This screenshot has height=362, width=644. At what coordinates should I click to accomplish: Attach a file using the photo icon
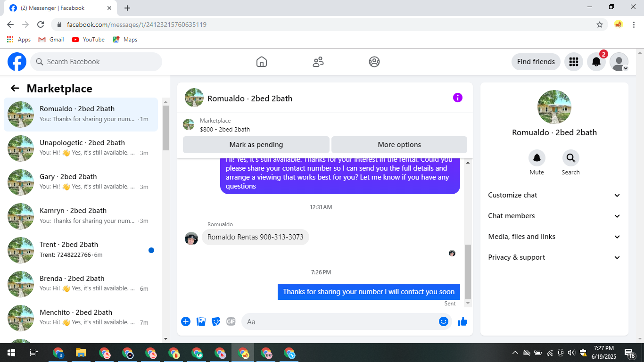point(201,321)
